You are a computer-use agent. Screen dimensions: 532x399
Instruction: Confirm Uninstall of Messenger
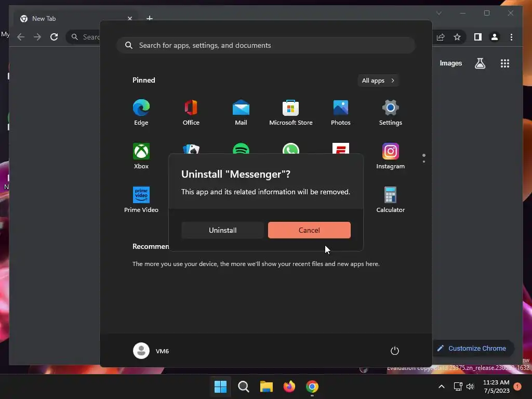coord(222,230)
